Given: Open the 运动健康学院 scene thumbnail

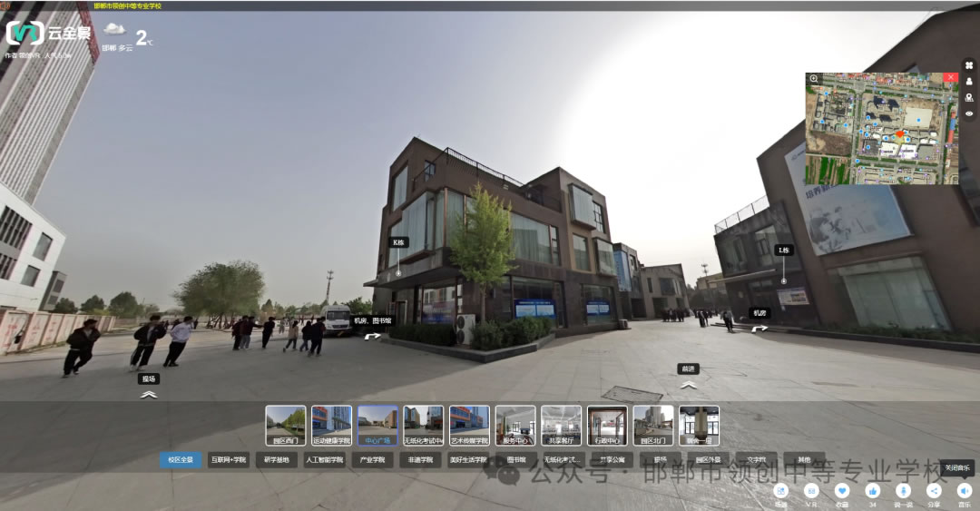Looking at the screenshot, I should (332, 426).
